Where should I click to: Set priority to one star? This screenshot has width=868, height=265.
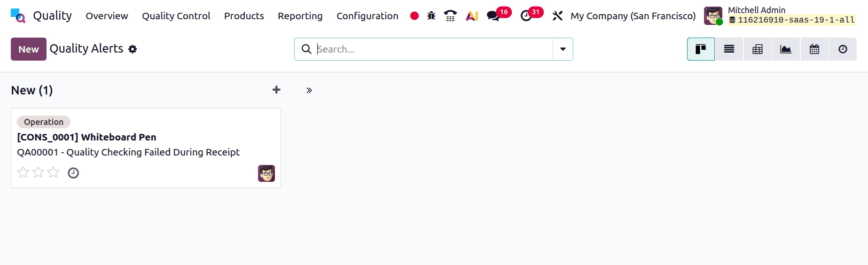[x=23, y=172]
